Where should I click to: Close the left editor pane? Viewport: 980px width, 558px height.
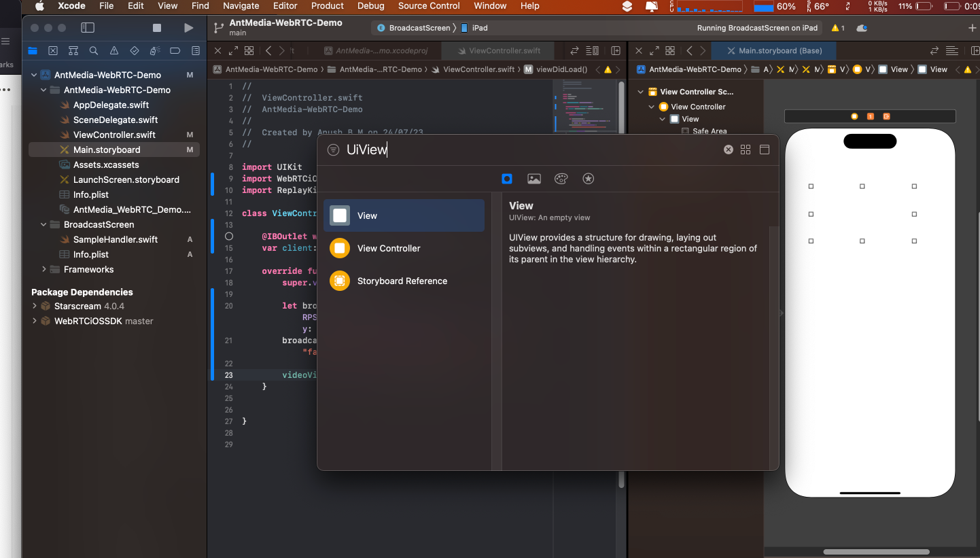point(217,51)
